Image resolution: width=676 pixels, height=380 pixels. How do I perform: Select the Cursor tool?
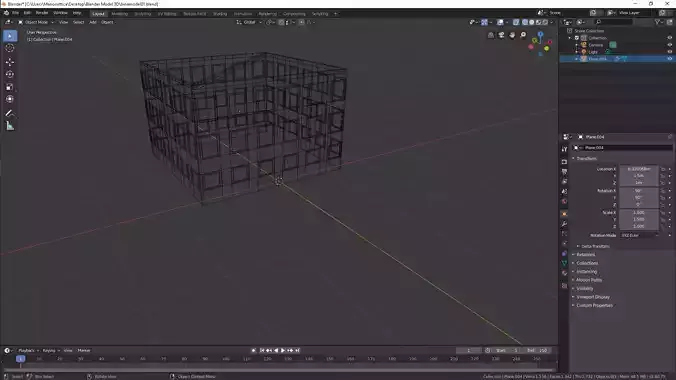coord(10,48)
